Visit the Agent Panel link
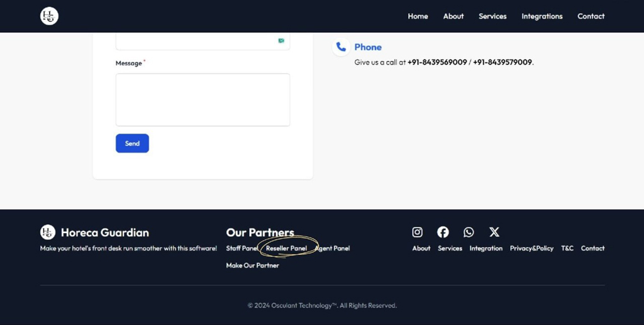The height and width of the screenshot is (325, 644). (333, 248)
